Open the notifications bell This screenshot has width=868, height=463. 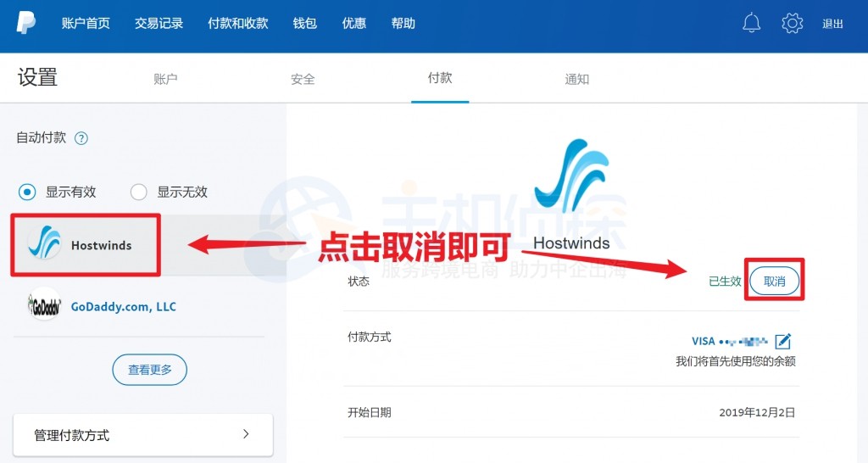coord(751,23)
